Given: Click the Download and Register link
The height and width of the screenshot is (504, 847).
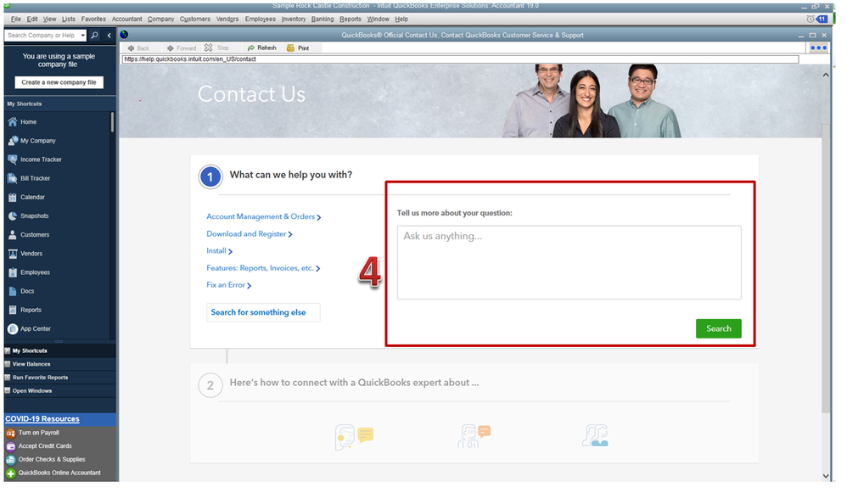Looking at the screenshot, I should (249, 233).
